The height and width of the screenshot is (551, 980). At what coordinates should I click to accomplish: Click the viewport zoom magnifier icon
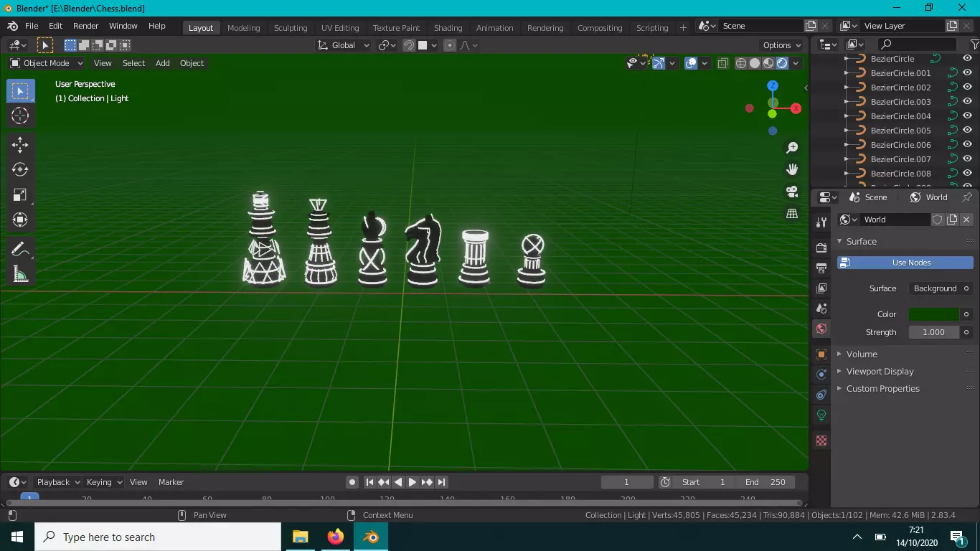(792, 148)
